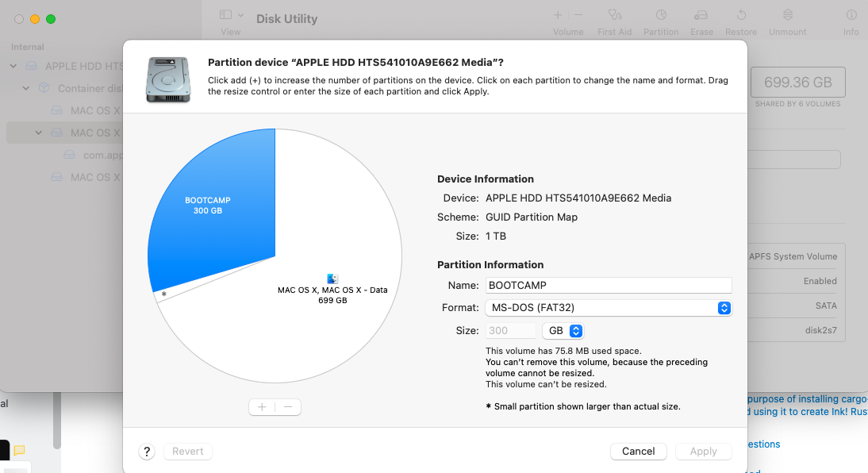Click the Size field showing 300
The image size is (868, 473).
510,331
